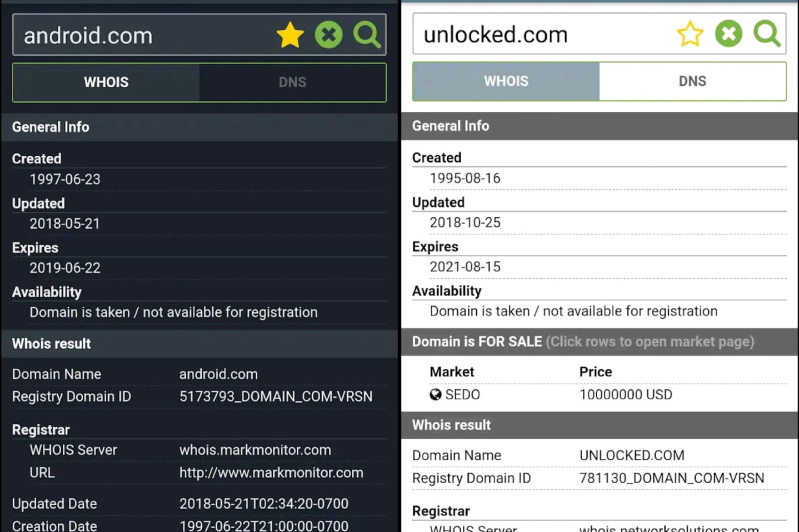The image size is (799, 532).
Task: Search unlocked.com with the magnifier icon
Action: click(767, 34)
